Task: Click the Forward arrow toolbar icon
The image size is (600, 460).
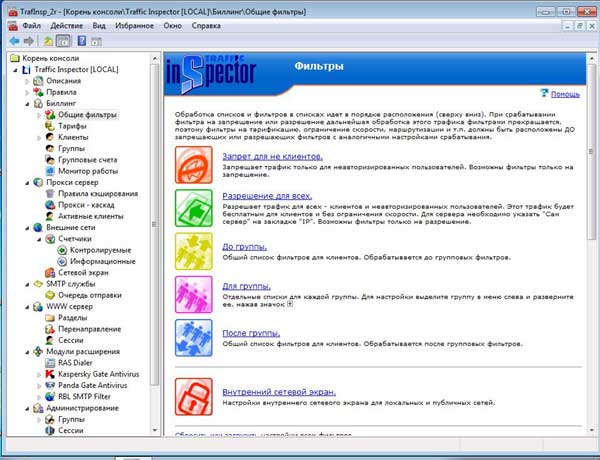Action: (x=29, y=41)
